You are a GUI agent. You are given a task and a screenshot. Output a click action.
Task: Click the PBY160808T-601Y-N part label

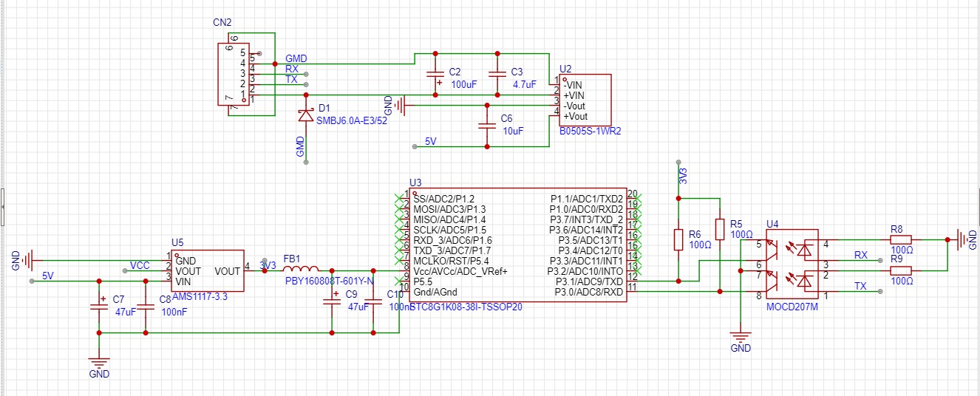(x=330, y=281)
